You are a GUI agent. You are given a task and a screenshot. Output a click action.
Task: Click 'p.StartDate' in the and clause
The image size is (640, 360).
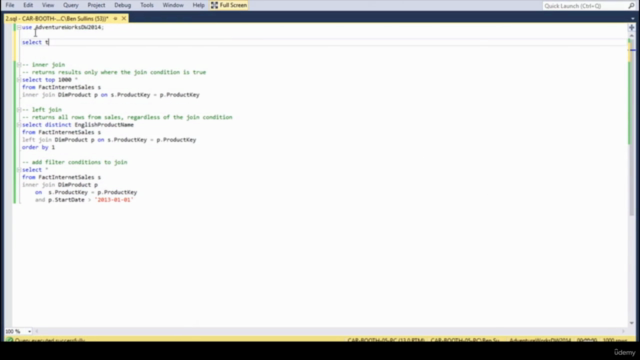tap(66, 200)
